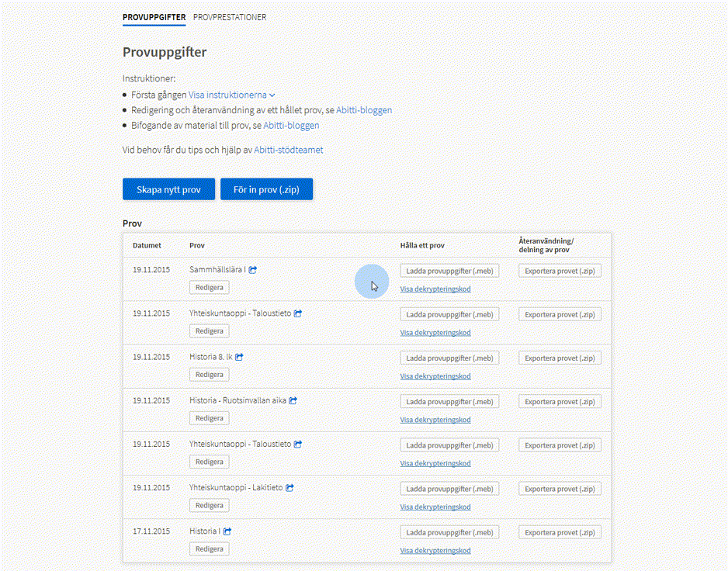
Task: Click Redigera under Yhteiskuntaoppi - Lakitieto
Action: [x=209, y=505]
